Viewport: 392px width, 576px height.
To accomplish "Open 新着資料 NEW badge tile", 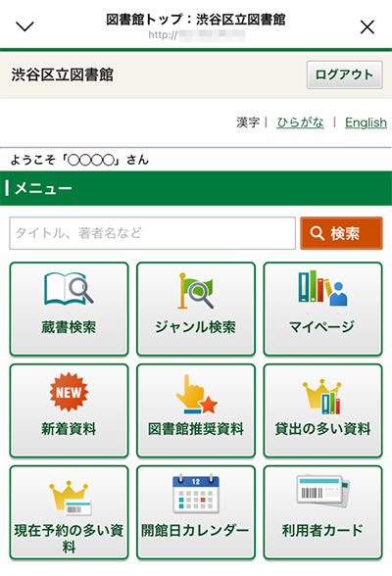I will pyautogui.click(x=69, y=410).
